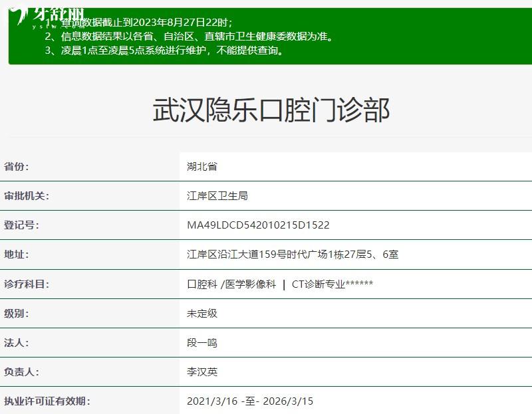Select the value 江岸区卫生局
This screenshot has width=532, height=414.
click(x=217, y=195)
